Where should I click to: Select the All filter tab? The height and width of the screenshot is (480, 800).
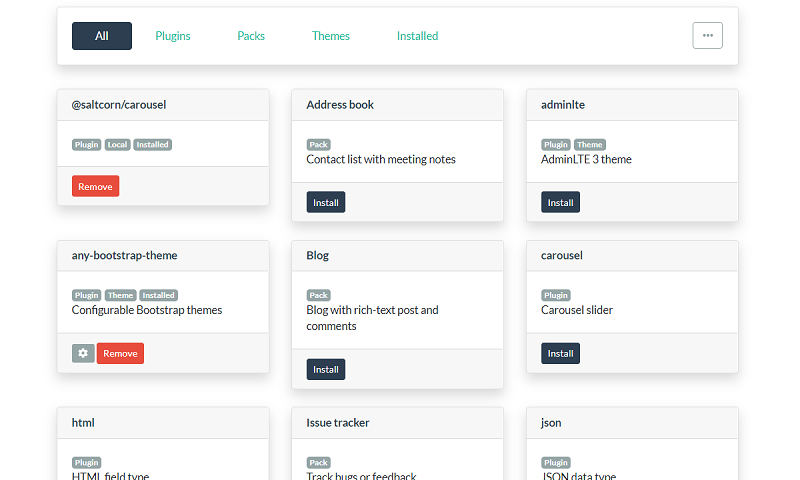point(102,36)
